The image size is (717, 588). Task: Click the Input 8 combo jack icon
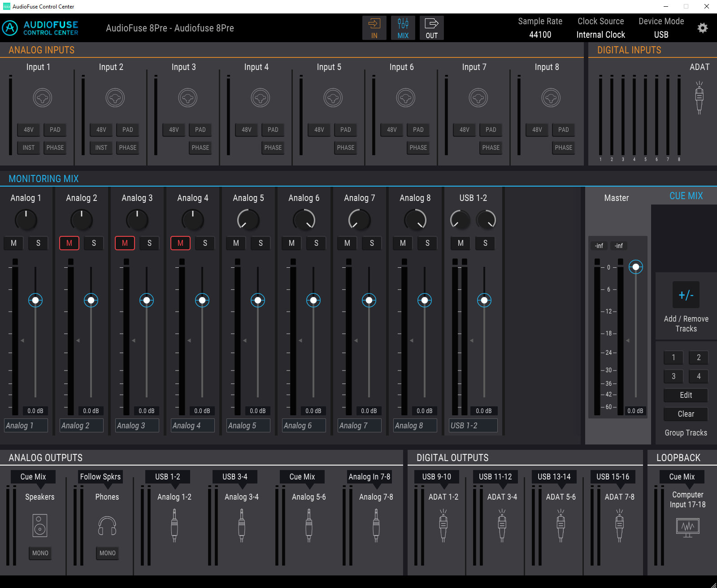(551, 98)
